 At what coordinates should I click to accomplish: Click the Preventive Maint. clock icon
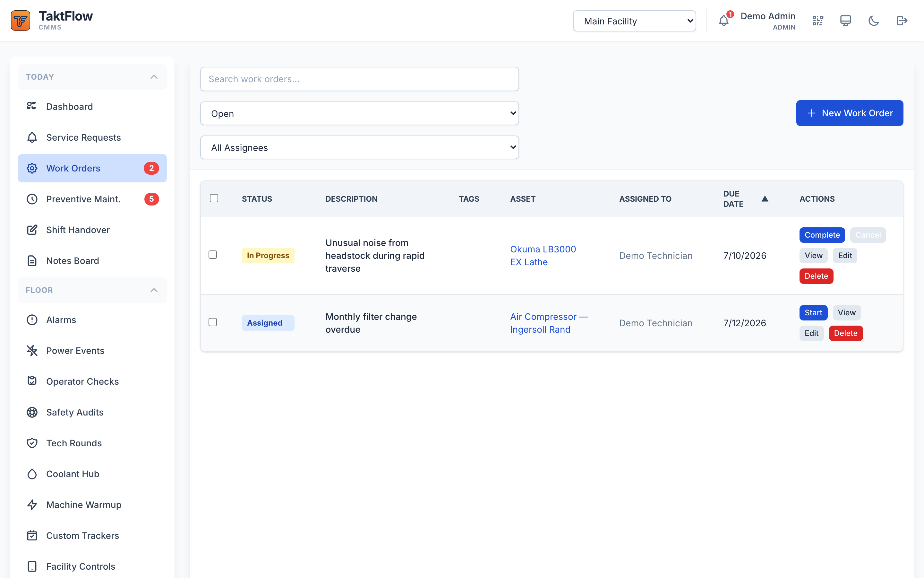pyautogui.click(x=32, y=199)
